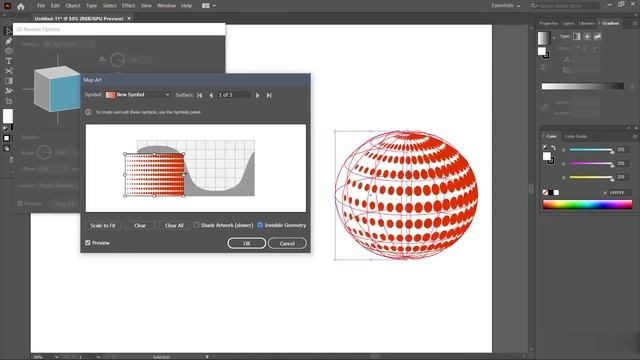Screen dimensions: 640x360
Task: Enable Shade Artwork (slower) checkbox
Action: click(196, 225)
